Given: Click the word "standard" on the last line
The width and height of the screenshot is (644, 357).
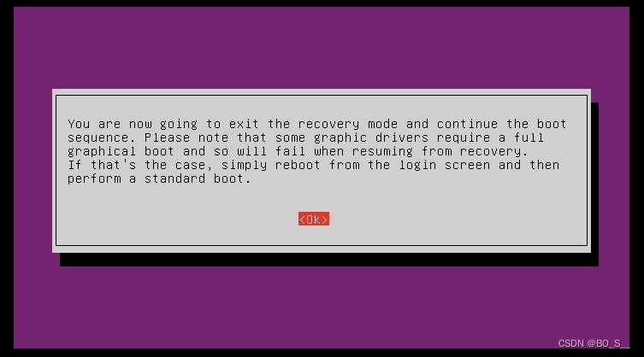Looking at the screenshot, I should [175, 178].
